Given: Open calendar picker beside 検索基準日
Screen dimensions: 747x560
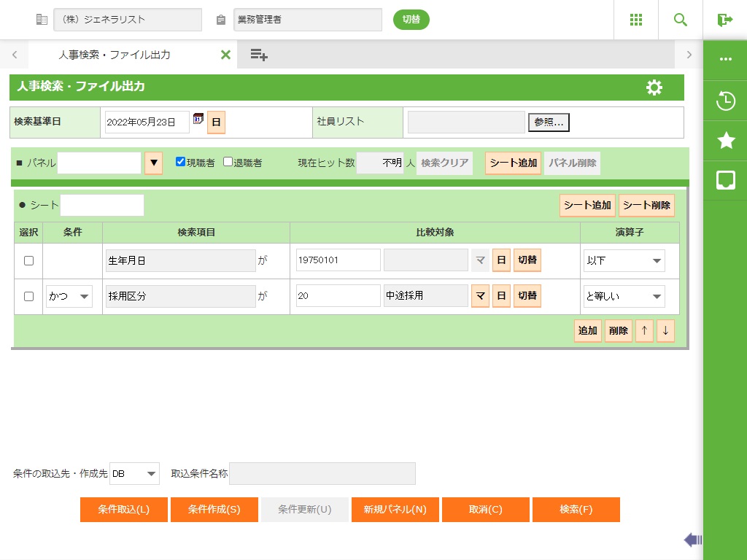Looking at the screenshot, I should (198, 119).
